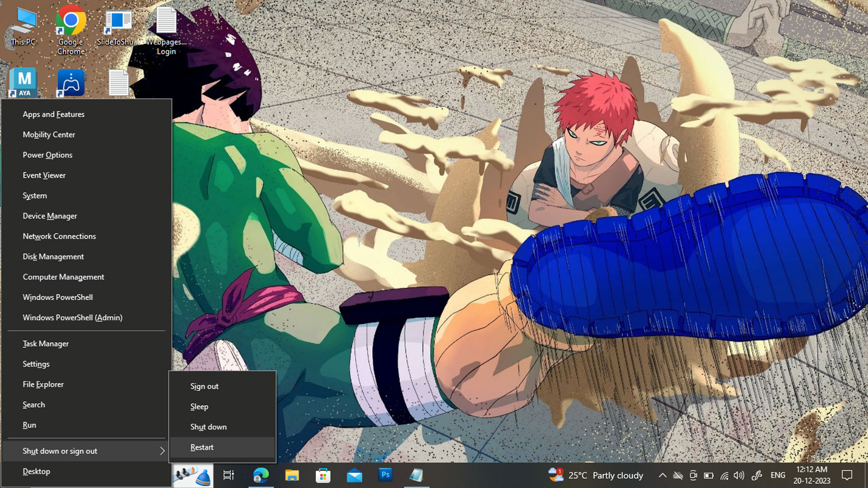Open PS Remote Play shortcut
The height and width of the screenshot is (488, 868).
(x=71, y=83)
